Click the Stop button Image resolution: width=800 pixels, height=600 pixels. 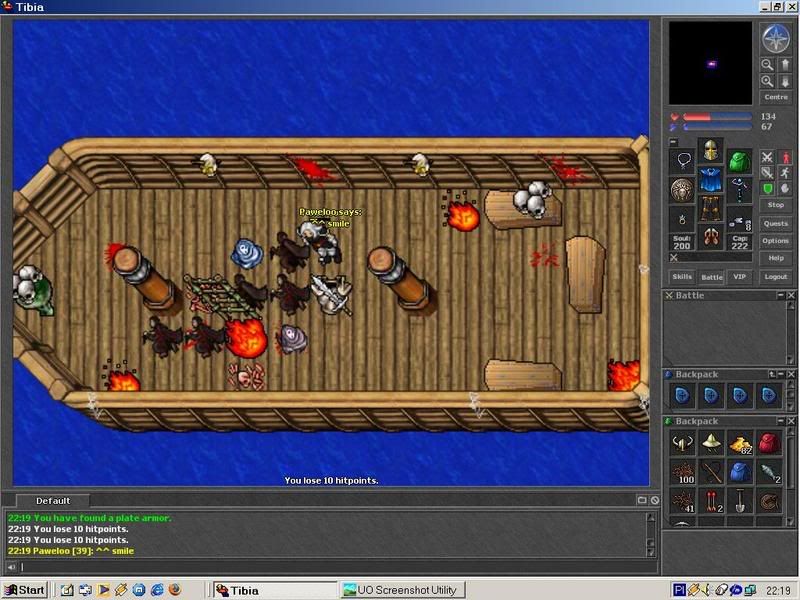(x=776, y=205)
